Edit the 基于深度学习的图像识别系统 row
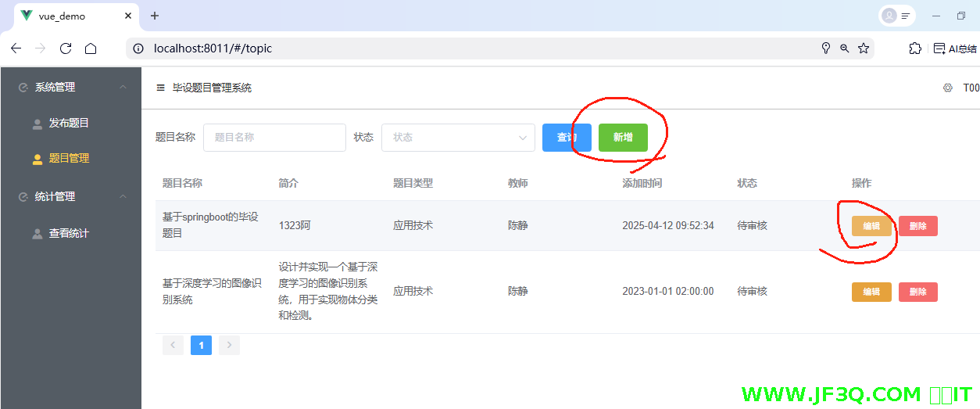This screenshot has height=409, width=980. tap(871, 292)
